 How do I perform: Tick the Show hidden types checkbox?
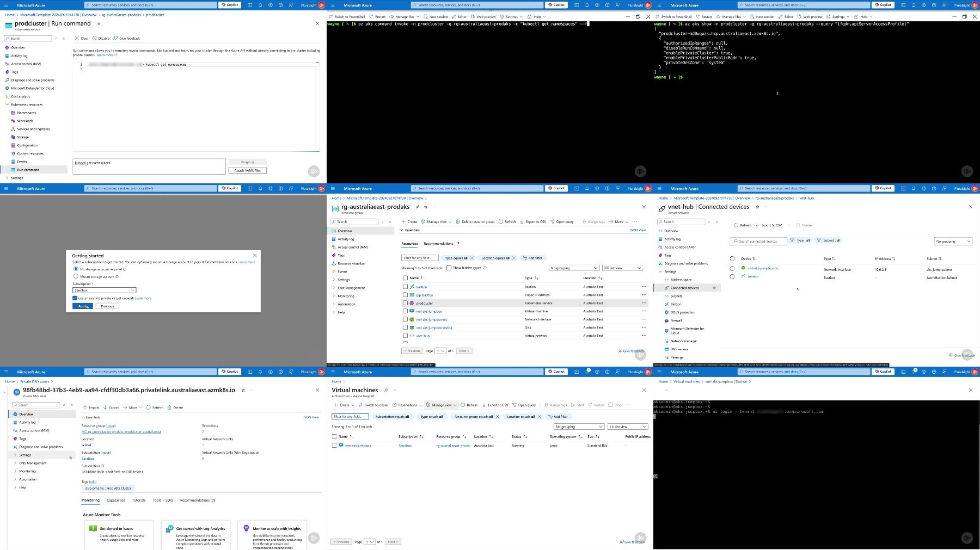pyautogui.click(x=449, y=268)
